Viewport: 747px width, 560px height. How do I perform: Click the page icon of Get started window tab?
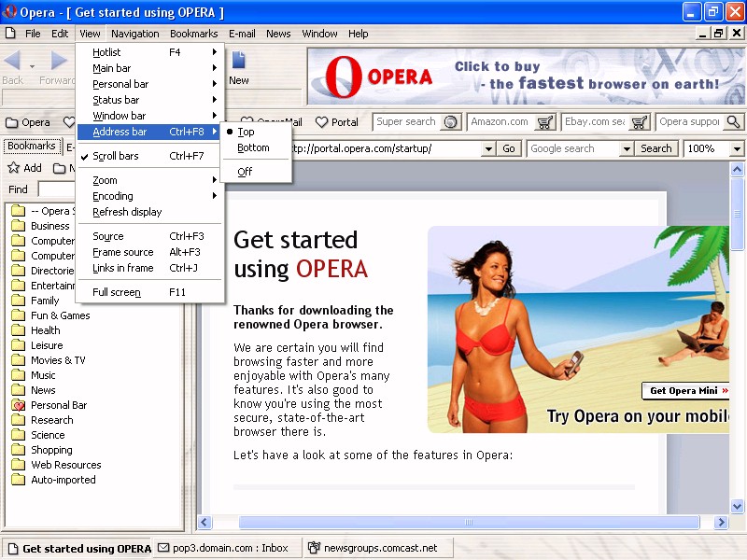tap(13, 549)
